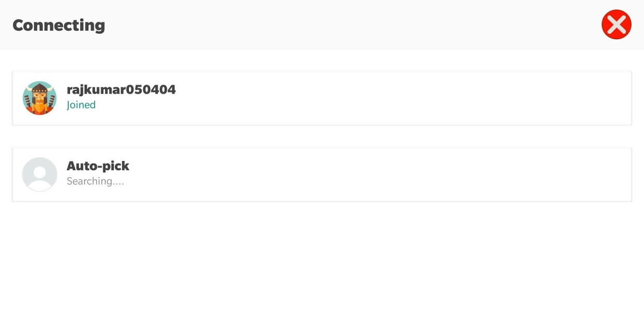
Task: Tap the Searching.... status text
Action: click(95, 181)
